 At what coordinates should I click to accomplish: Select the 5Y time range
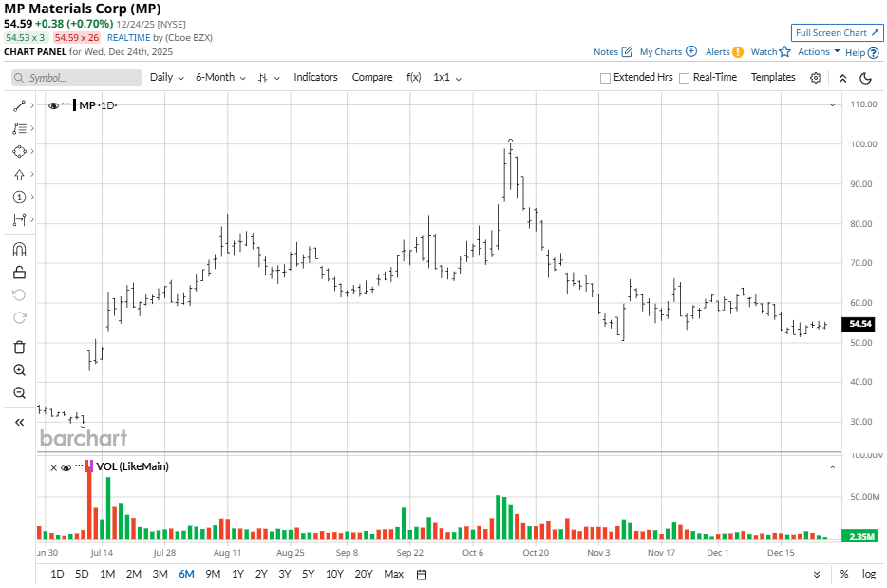(308, 574)
